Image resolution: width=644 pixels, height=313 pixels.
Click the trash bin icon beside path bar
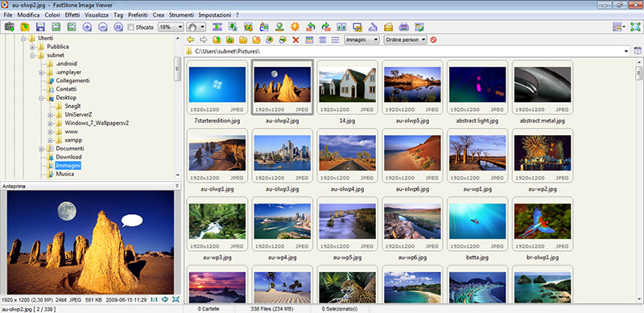pos(637,51)
